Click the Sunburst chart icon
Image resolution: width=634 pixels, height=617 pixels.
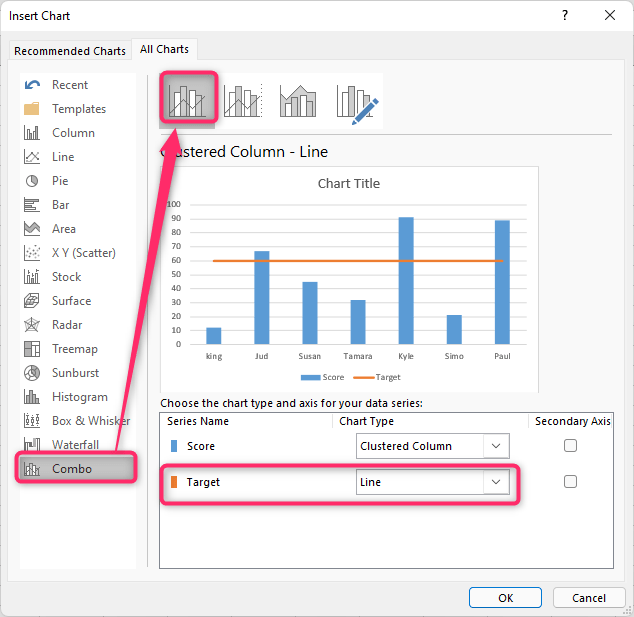(x=32, y=373)
